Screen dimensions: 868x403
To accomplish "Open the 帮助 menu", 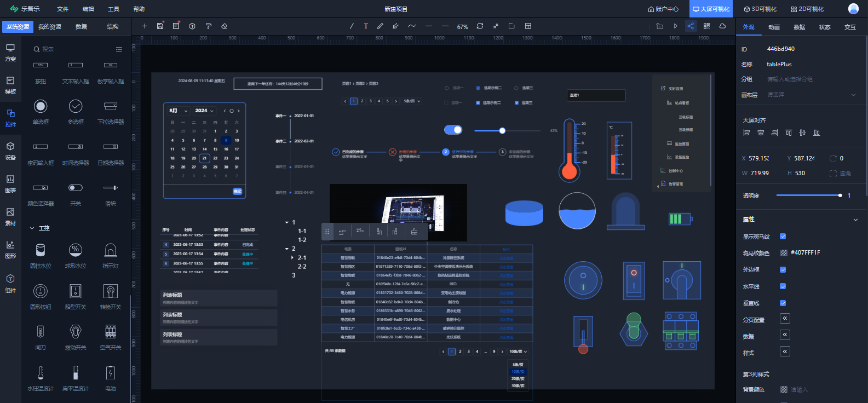I will (x=139, y=9).
